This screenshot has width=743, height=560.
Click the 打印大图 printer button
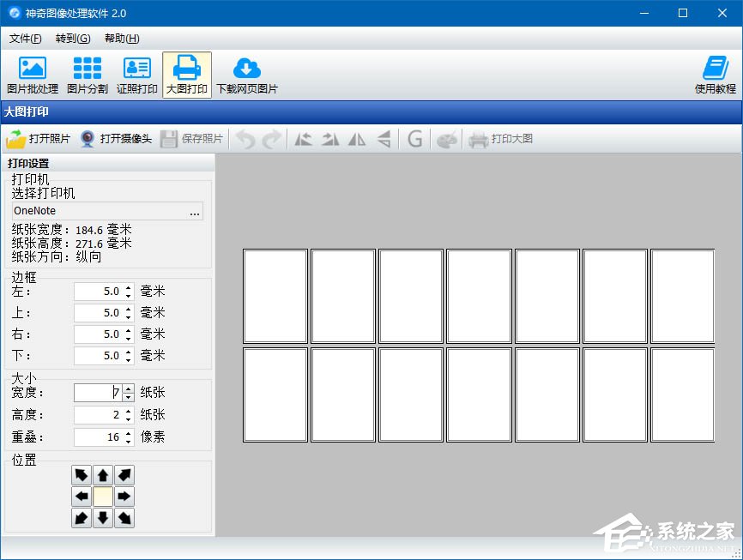tap(501, 139)
